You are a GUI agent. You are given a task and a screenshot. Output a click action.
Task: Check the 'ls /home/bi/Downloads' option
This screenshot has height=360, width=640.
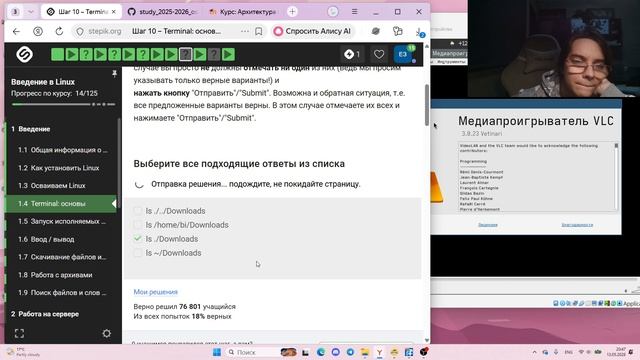[138, 225]
